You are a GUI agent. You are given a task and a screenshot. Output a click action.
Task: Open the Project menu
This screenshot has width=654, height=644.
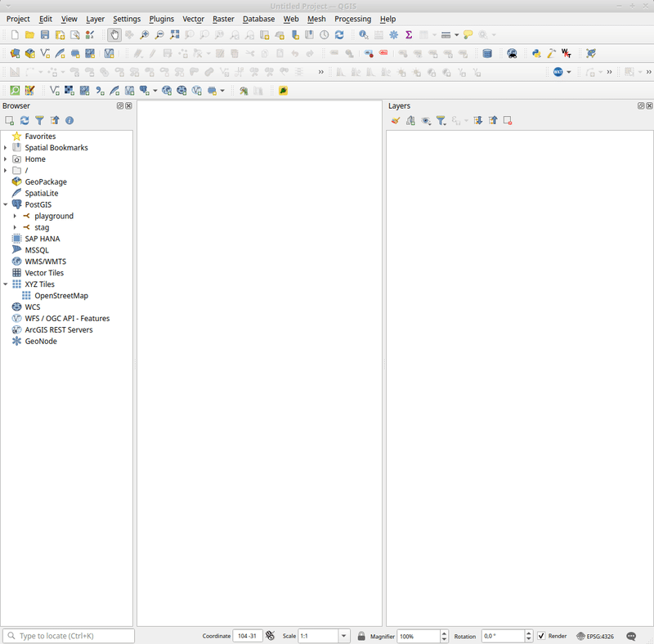18,19
